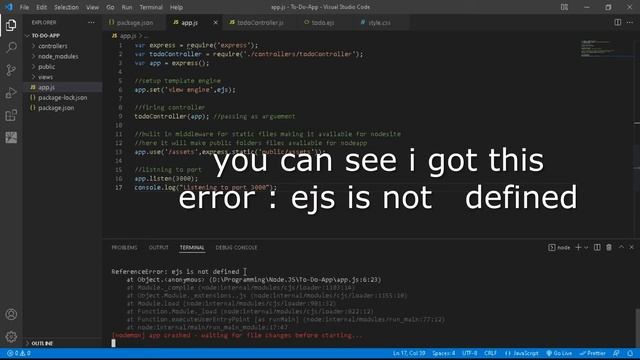Open the Terminal menu

151,7
